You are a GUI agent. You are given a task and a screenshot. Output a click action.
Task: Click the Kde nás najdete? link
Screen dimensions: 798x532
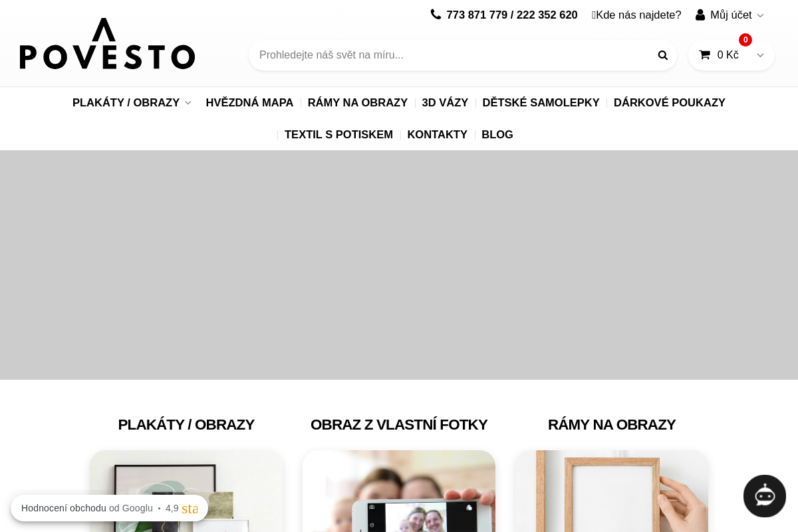(x=638, y=15)
